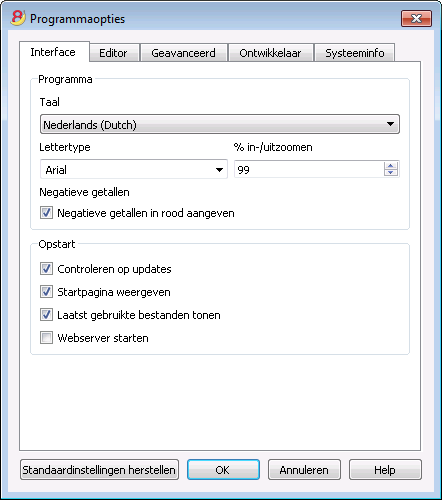
Task: Open the Geavanceerd tab
Action: [x=183, y=53]
